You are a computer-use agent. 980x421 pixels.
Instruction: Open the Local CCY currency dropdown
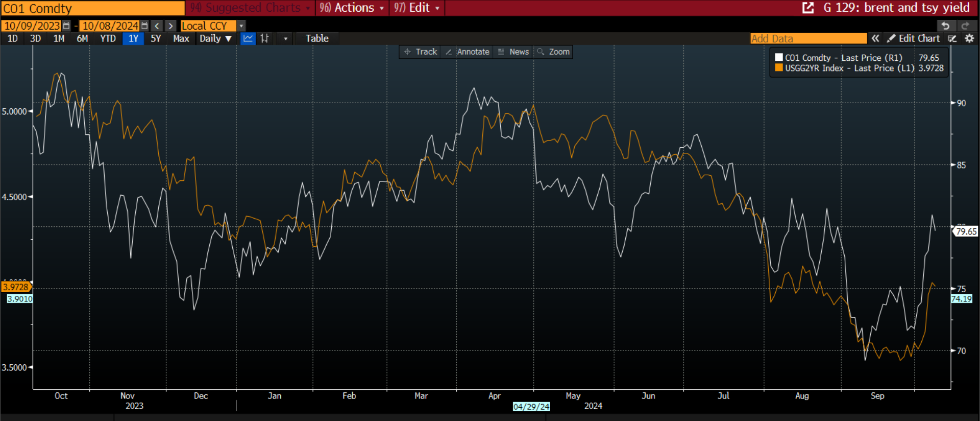(241, 26)
